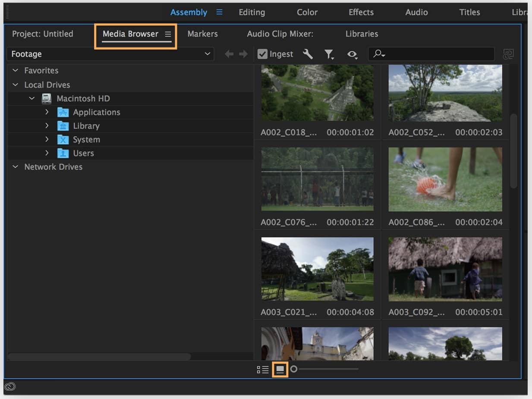Expand the Applications folder
Image resolution: width=532 pixels, height=399 pixels.
click(x=47, y=112)
